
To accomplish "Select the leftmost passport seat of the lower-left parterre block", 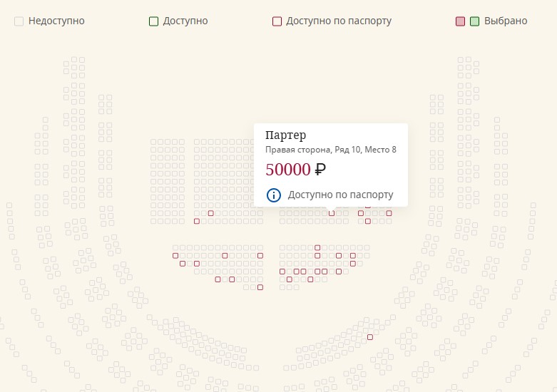I will (175, 256).
